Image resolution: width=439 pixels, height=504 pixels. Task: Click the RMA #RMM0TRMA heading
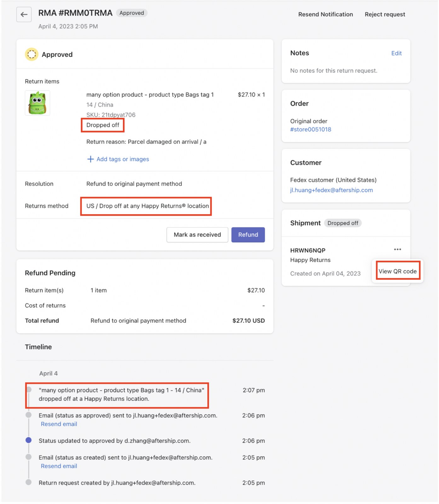tap(75, 13)
